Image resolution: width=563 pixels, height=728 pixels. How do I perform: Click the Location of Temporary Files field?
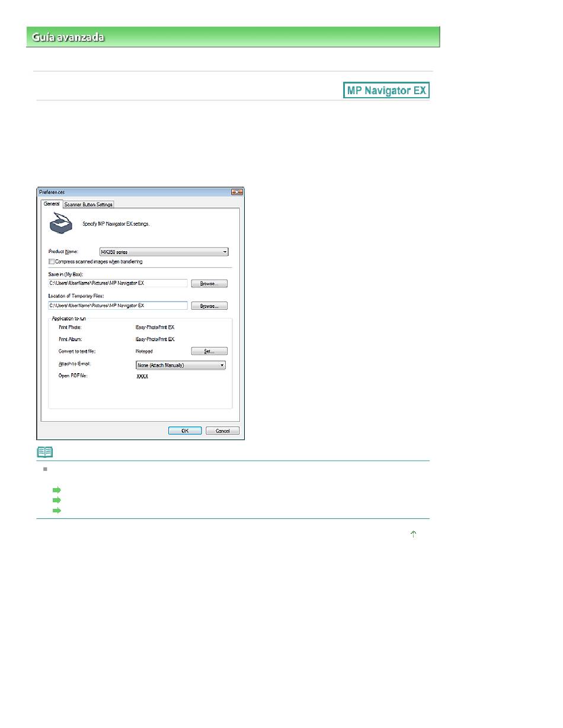click(118, 306)
